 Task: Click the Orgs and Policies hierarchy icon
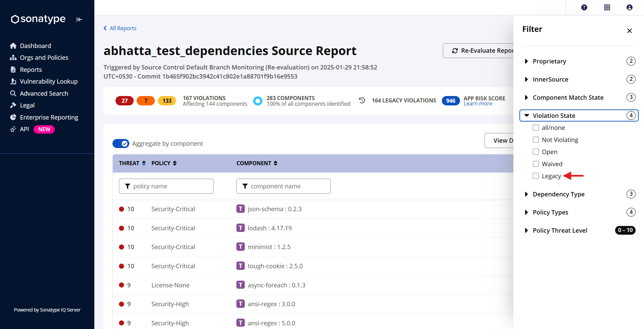tap(13, 58)
